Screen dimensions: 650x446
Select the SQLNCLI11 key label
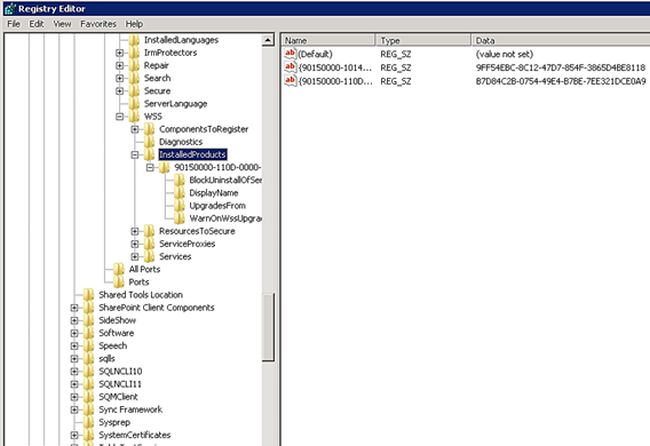click(120, 384)
